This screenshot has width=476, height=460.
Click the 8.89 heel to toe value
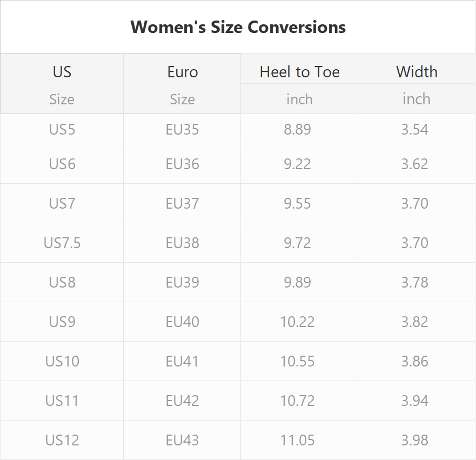tap(298, 129)
